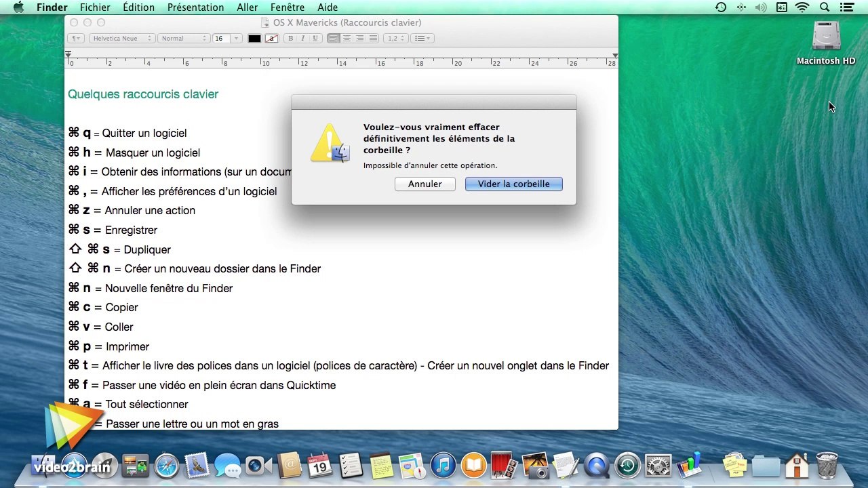
Task: Open the paragraph styles dropdown
Action: click(x=75, y=39)
